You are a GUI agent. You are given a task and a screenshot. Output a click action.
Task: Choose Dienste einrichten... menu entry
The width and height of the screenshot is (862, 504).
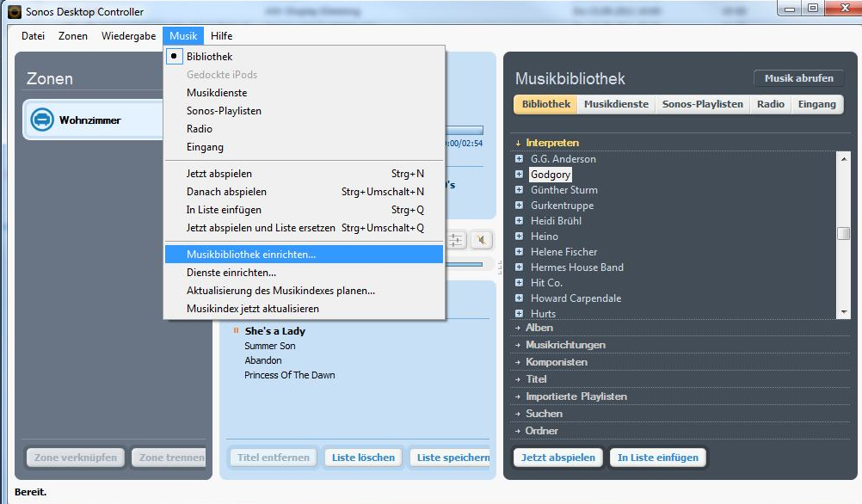(304, 272)
